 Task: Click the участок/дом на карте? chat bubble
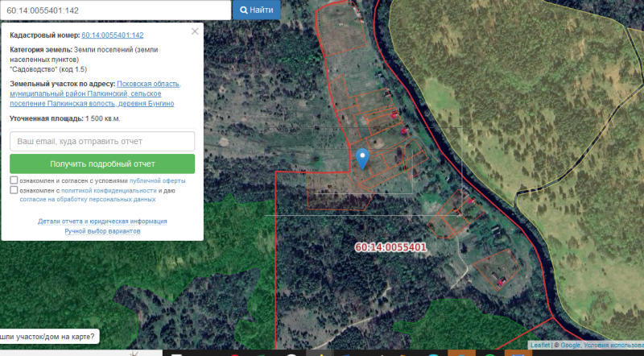[x=47, y=337]
